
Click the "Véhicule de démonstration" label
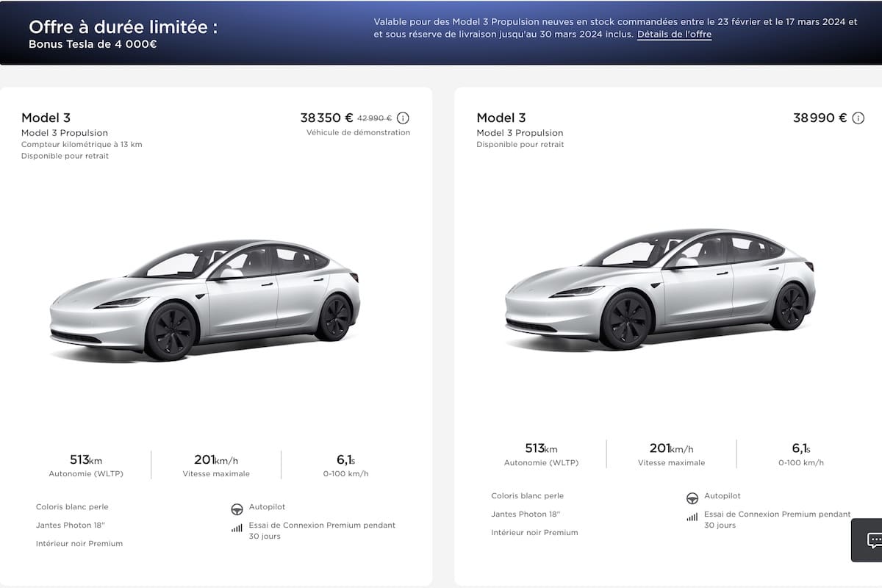[x=358, y=133]
